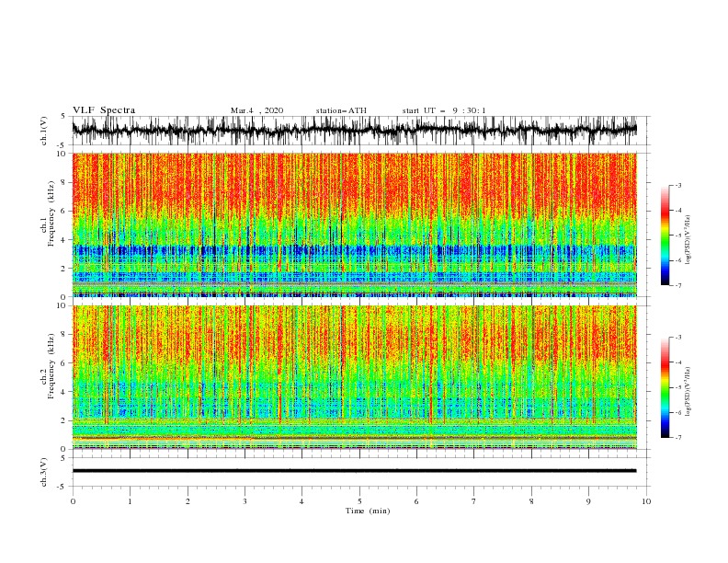This screenshot has width=728, height=563.
Task: Click the "-4" tick on the ch.1 colorbar
Action: [x=677, y=211]
